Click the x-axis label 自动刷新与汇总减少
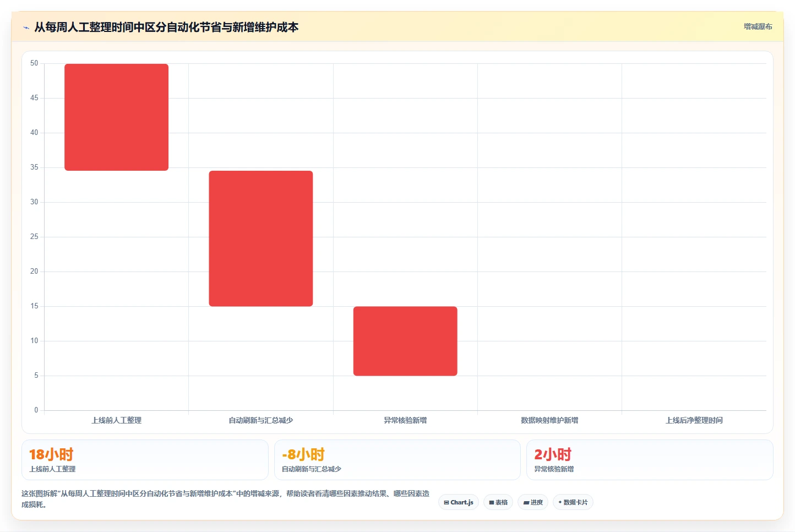The image size is (795, 532). coord(261,420)
